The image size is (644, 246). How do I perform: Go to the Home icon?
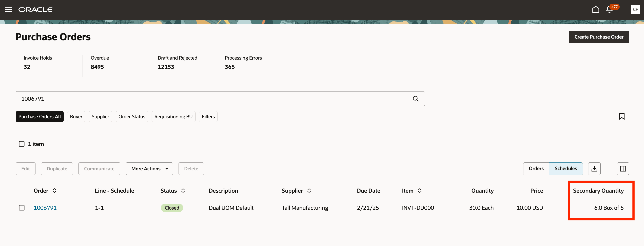(x=595, y=9)
